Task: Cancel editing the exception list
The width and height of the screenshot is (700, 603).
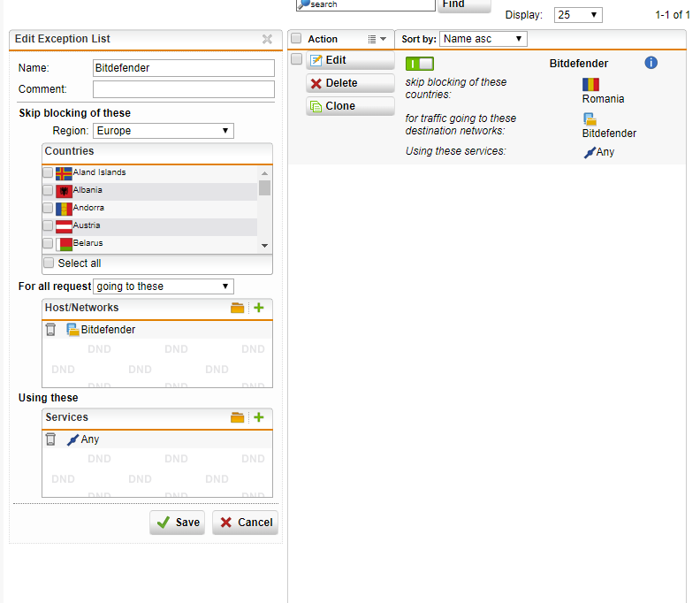Action: pos(245,523)
